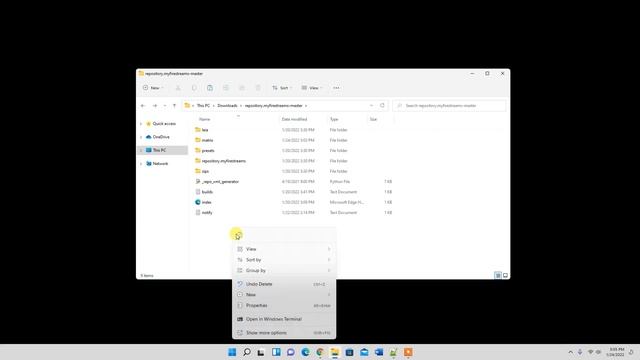
Task: Open recent locations dropdown arrow
Action: coord(164,106)
